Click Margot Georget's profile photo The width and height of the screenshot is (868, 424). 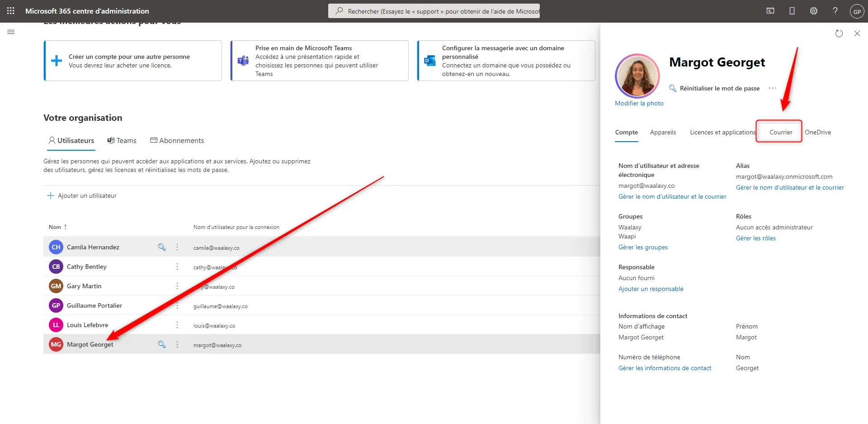coord(637,76)
